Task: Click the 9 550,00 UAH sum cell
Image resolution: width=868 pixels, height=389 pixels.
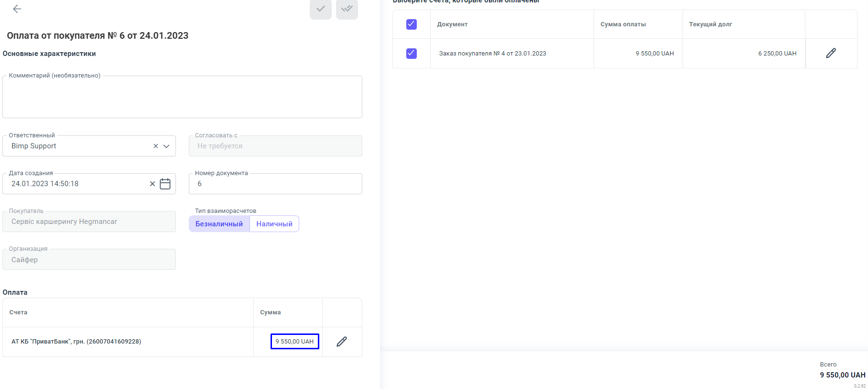Action: pos(294,342)
